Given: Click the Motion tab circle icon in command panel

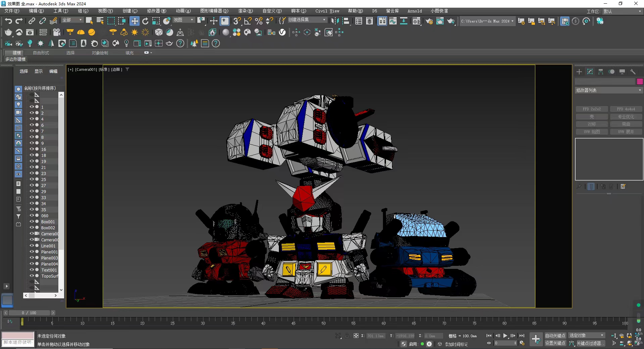Looking at the screenshot, I should (612, 72).
